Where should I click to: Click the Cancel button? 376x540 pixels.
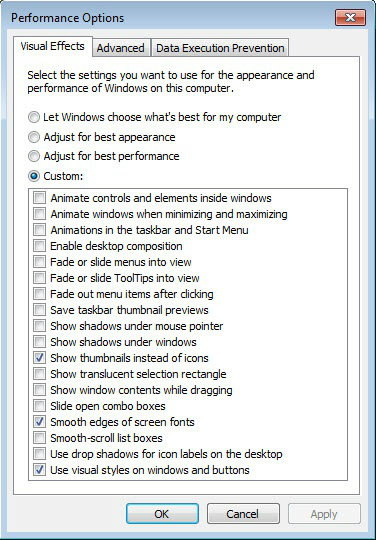coord(243,514)
